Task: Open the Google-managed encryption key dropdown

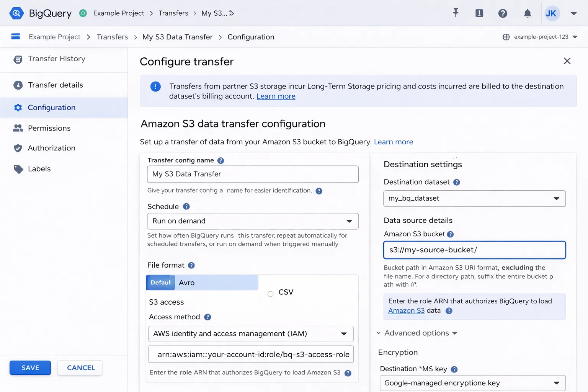Action: coord(472,383)
